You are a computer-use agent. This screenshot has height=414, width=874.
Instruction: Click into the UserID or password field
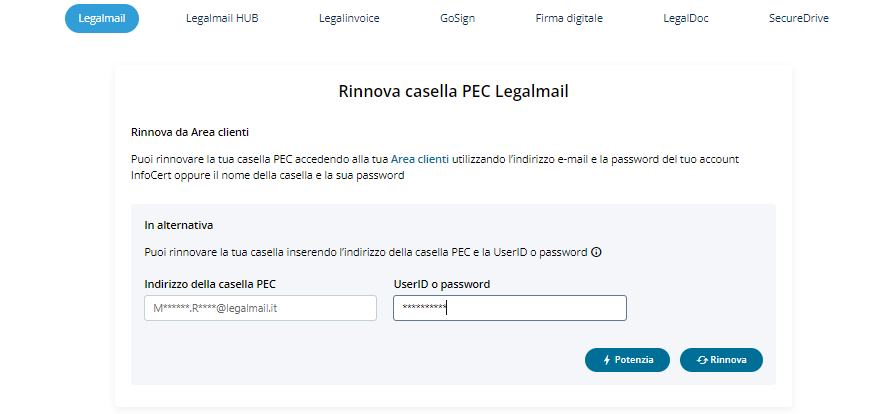click(x=509, y=308)
